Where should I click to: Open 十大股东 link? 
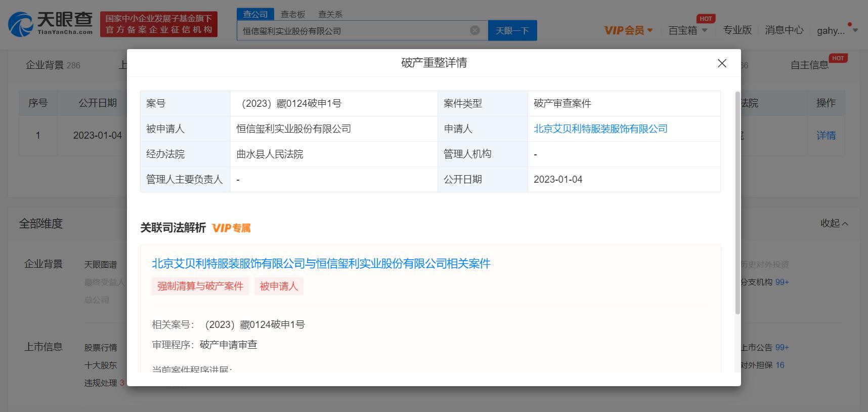coord(100,365)
